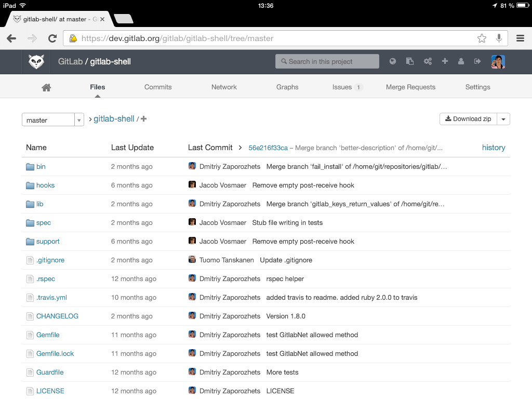Expand the Download zip format caret
Image resolution: width=532 pixels, height=399 pixels.
[x=503, y=119]
